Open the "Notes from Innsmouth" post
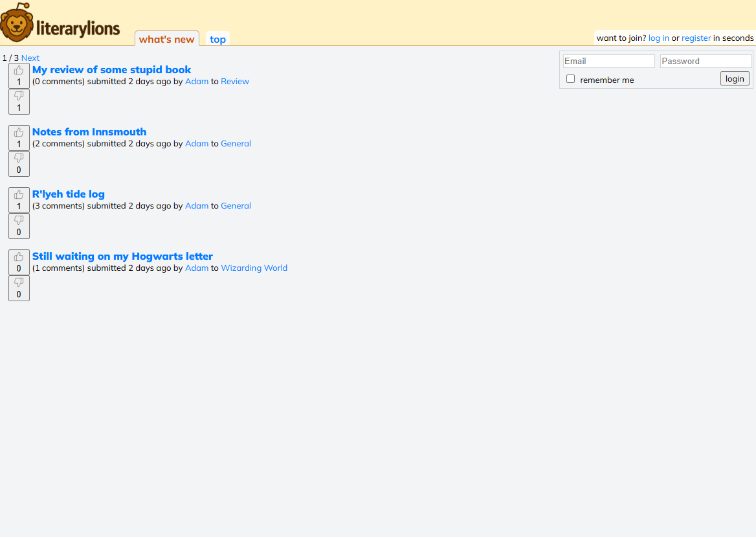 89,131
